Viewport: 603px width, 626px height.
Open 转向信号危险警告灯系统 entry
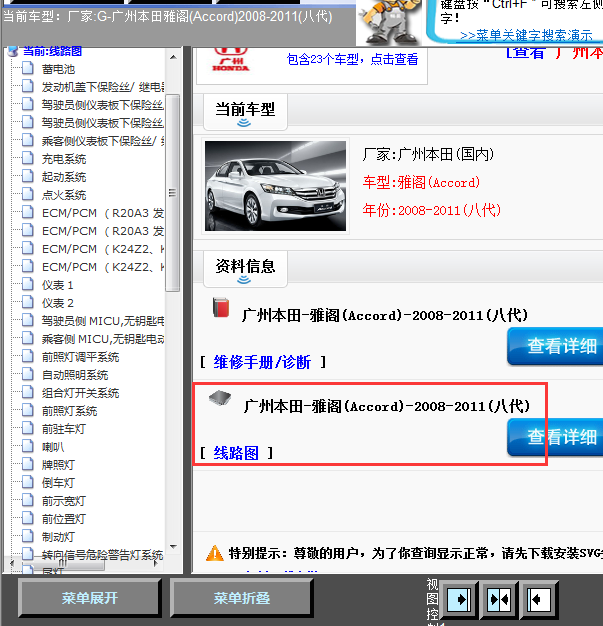click(103, 555)
